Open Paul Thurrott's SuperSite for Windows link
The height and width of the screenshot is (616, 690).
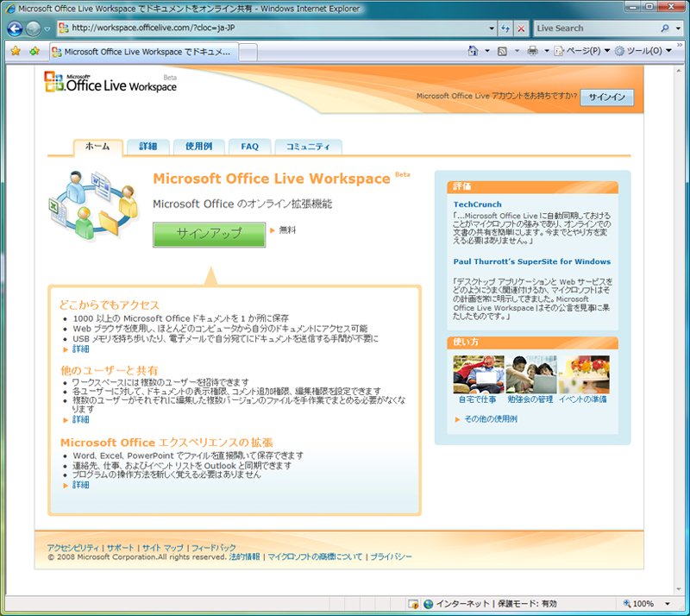(532, 261)
